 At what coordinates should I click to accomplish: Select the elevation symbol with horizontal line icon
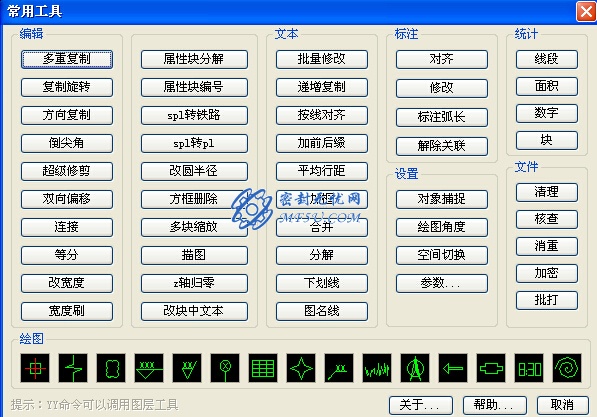point(149,368)
